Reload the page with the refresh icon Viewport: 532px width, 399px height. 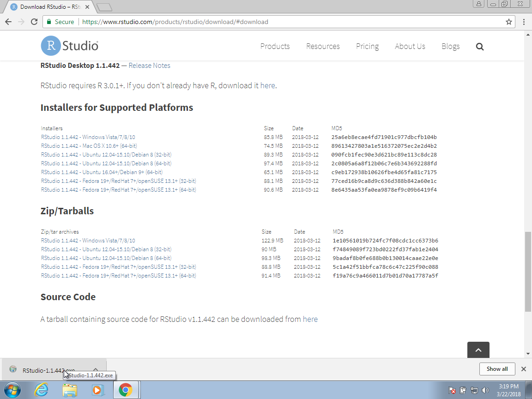click(34, 22)
